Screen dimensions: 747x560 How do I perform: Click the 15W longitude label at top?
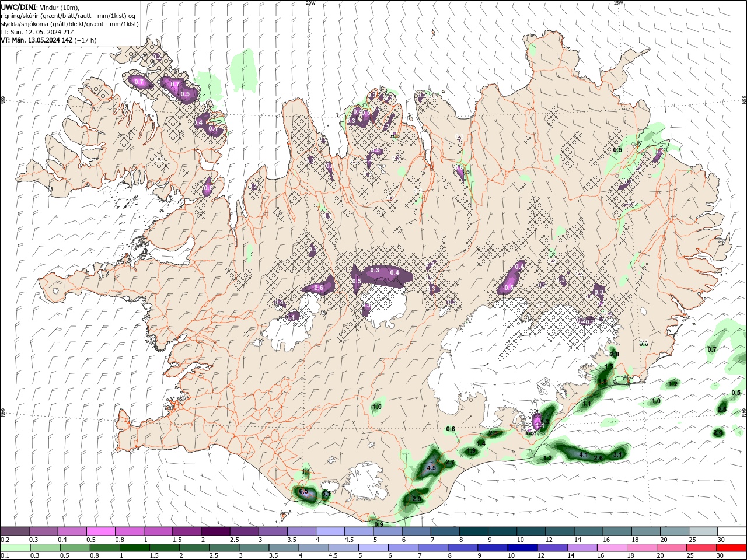tap(618, 3)
